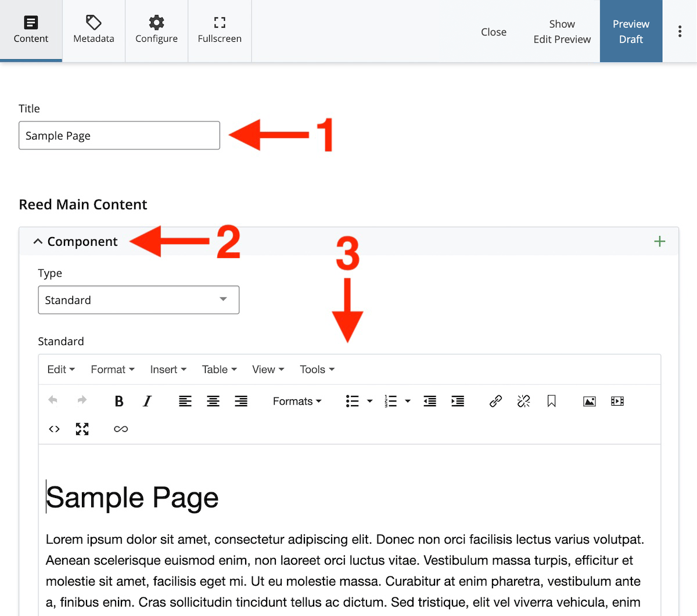Insert a media embed
697x616 pixels.
[617, 401]
